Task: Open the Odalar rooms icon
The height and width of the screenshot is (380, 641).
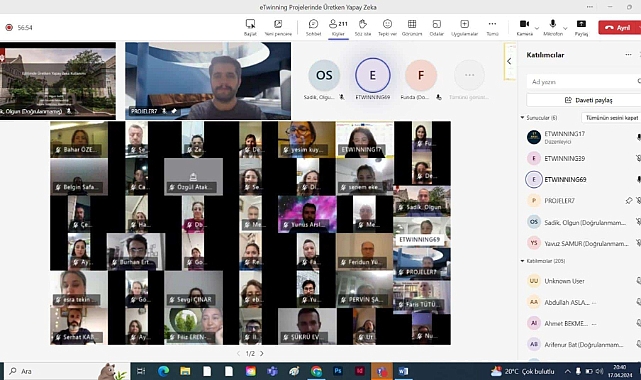Action: coord(437,24)
